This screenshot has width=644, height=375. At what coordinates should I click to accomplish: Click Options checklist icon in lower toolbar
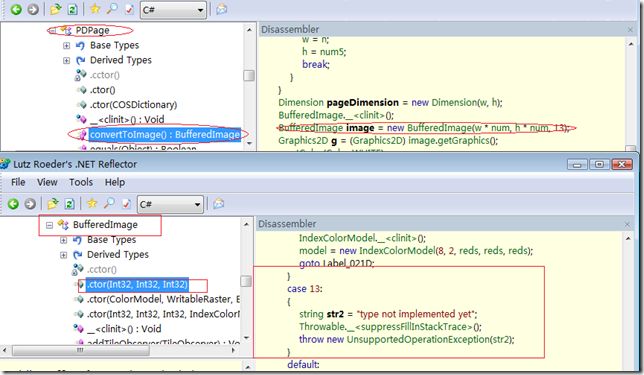point(126,204)
